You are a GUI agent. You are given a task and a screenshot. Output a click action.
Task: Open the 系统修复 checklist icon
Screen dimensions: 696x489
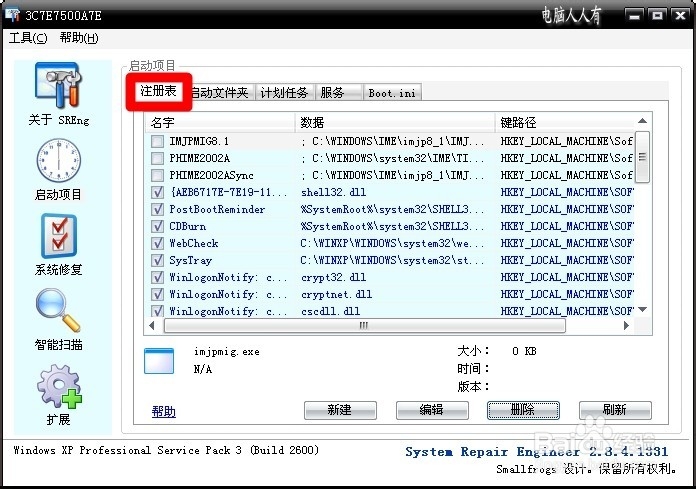(x=59, y=236)
